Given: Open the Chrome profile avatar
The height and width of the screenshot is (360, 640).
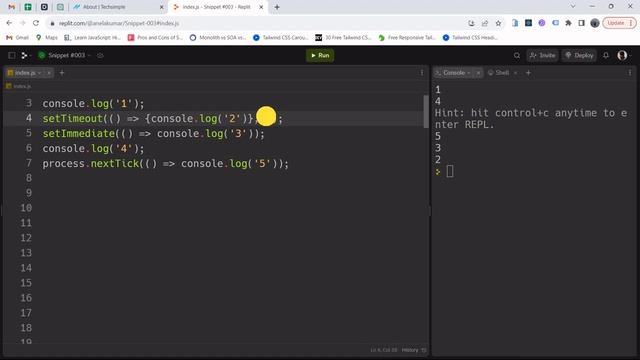Looking at the screenshot, I should (595, 23).
